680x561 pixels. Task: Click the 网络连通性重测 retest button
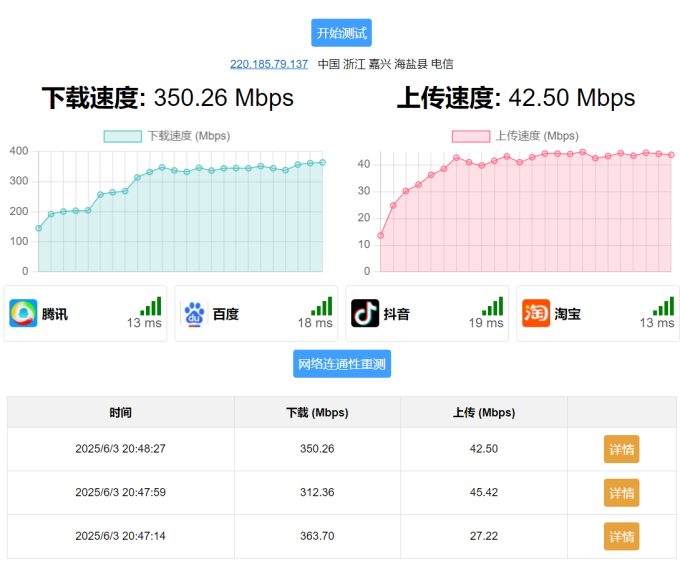pyautogui.click(x=342, y=364)
